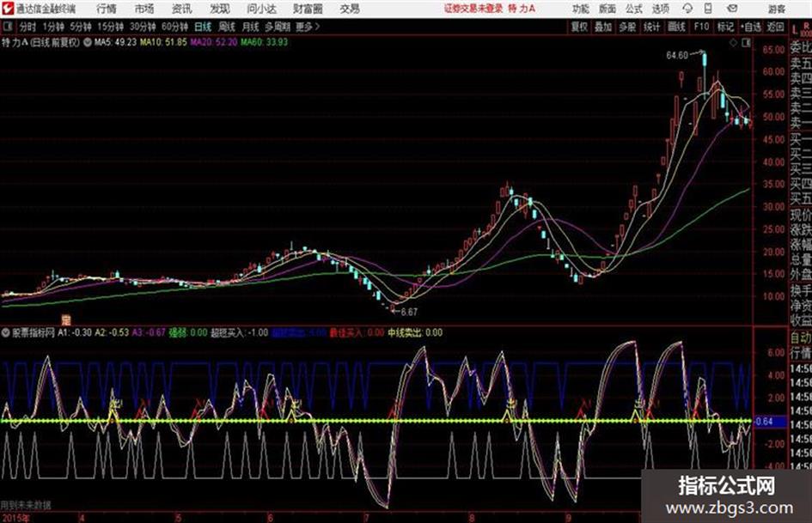This screenshot has height=523, width=812.
Task: Open the 功能 menu
Action: tap(581, 9)
